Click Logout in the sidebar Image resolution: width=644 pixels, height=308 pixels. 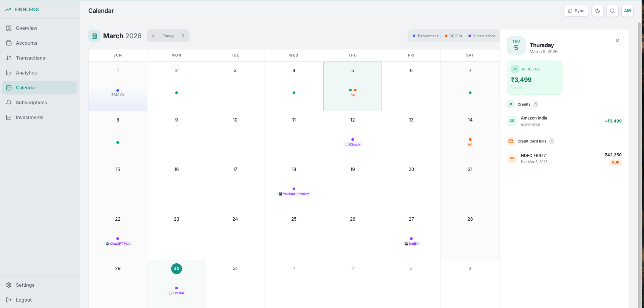click(39, 300)
